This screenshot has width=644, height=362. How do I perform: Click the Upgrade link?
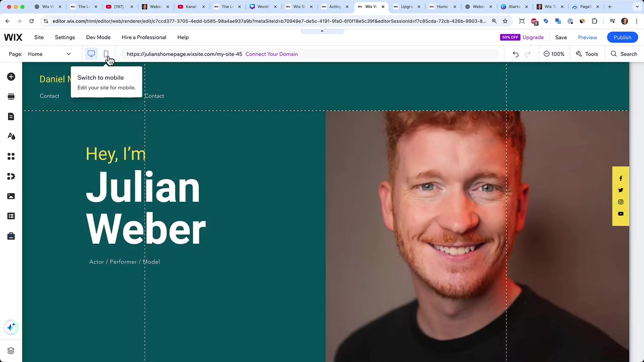pyautogui.click(x=533, y=37)
